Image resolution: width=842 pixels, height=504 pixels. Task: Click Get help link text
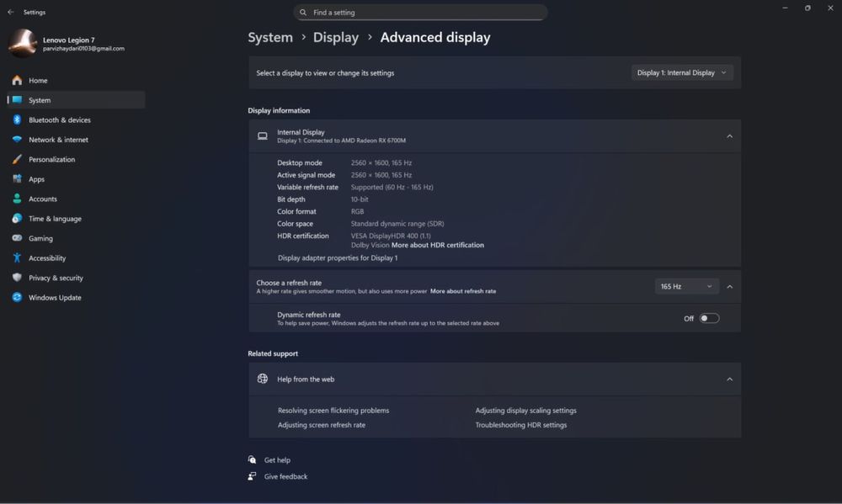pyautogui.click(x=277, y=460)
